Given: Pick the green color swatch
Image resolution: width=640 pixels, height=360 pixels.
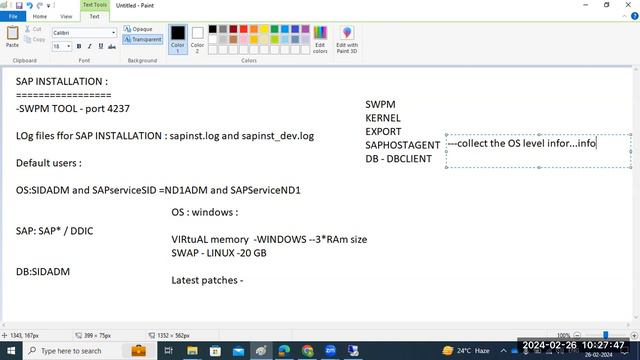Looking at the screenshot, I should [274, 29].
